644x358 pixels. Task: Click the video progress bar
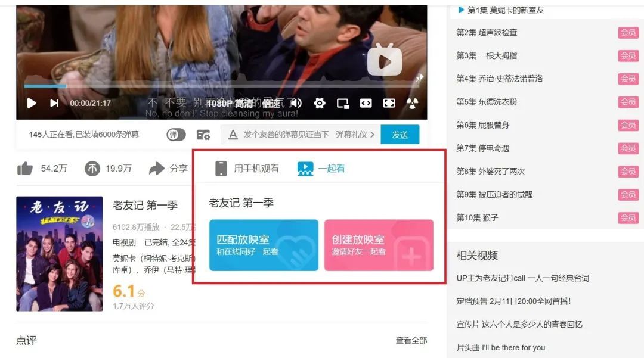coord(222,86)
